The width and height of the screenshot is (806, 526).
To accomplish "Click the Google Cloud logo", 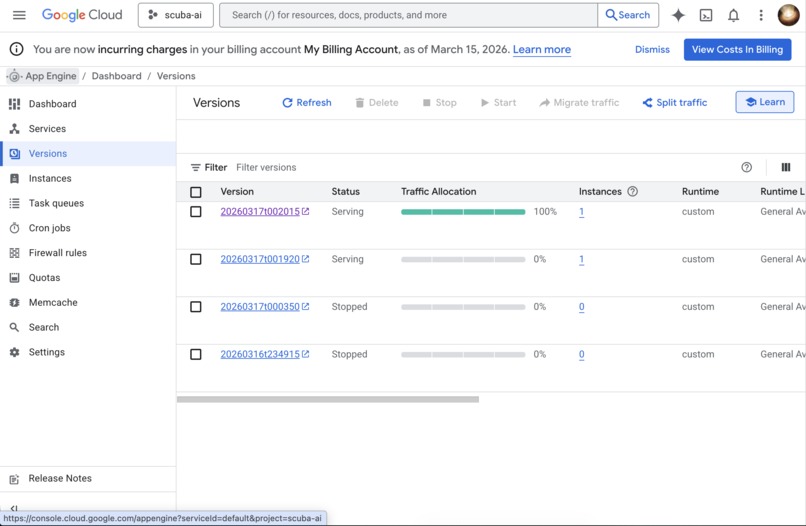I will click(82, 15).
